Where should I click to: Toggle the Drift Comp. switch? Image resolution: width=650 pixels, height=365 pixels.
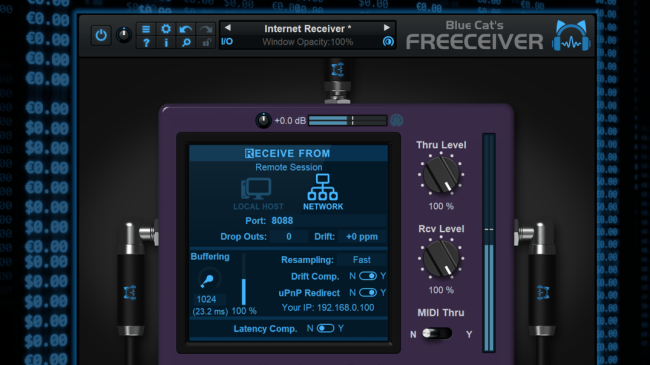[x=367, y=276]
